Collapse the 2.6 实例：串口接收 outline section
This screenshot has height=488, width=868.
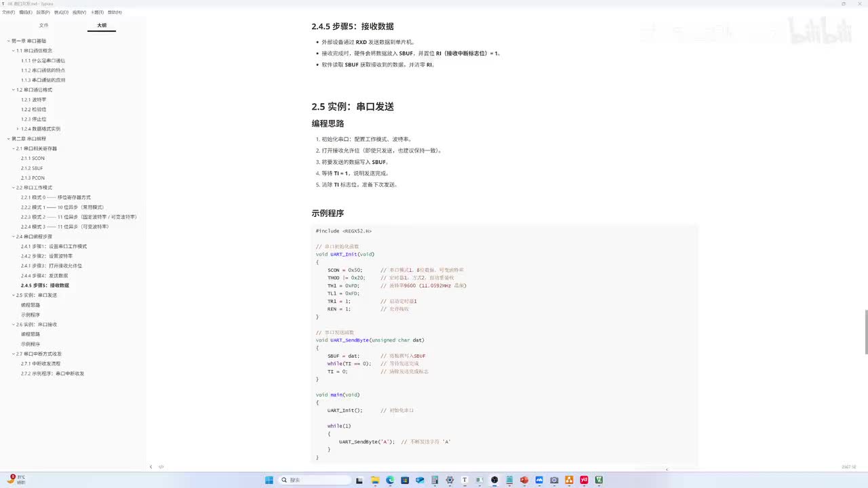(x=13, y=324)
